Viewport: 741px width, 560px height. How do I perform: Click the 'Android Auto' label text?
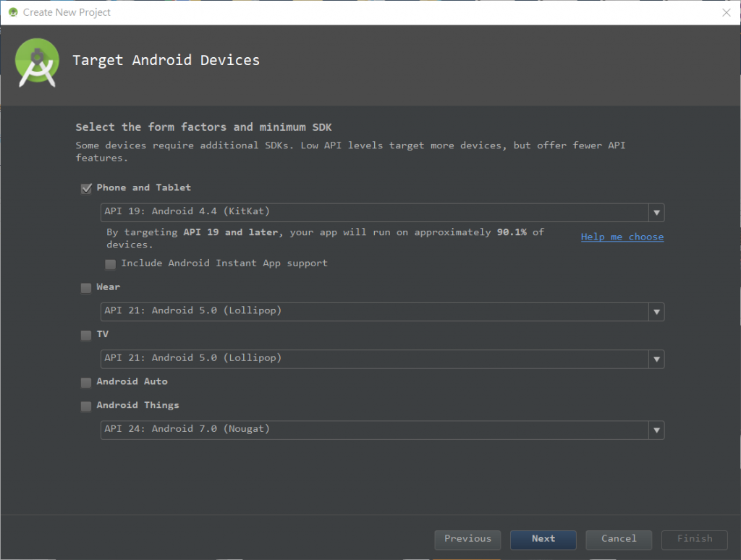tap(132, 381)
